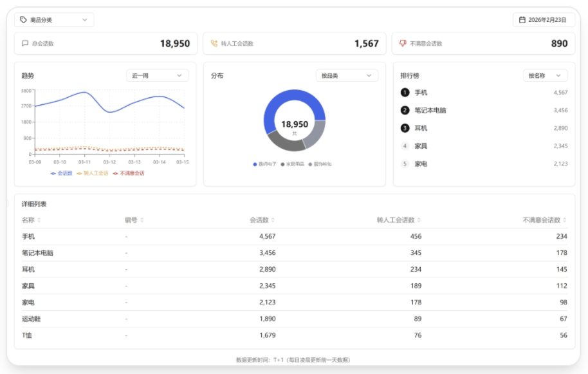This screenshot has height=374, width=588.
Task: Toggle the 转人工会话 series in trend legend
Action: 93,173
